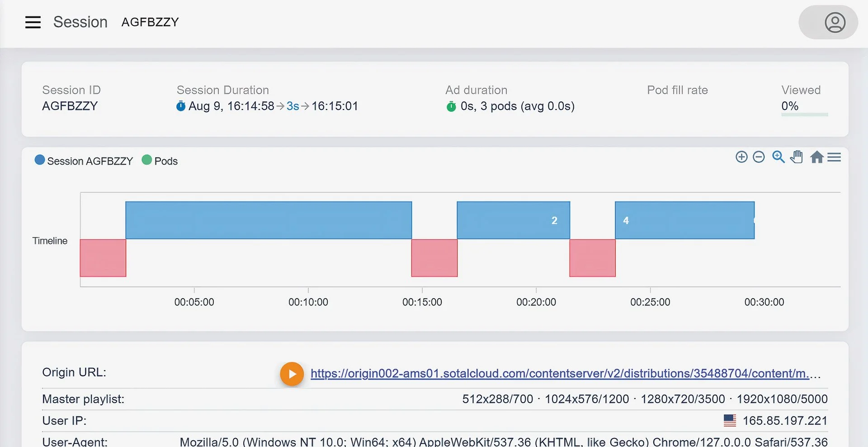Screen dimensions: 868x447
Task: Click the session duration clock icon
Action: [x=181, y=106]
